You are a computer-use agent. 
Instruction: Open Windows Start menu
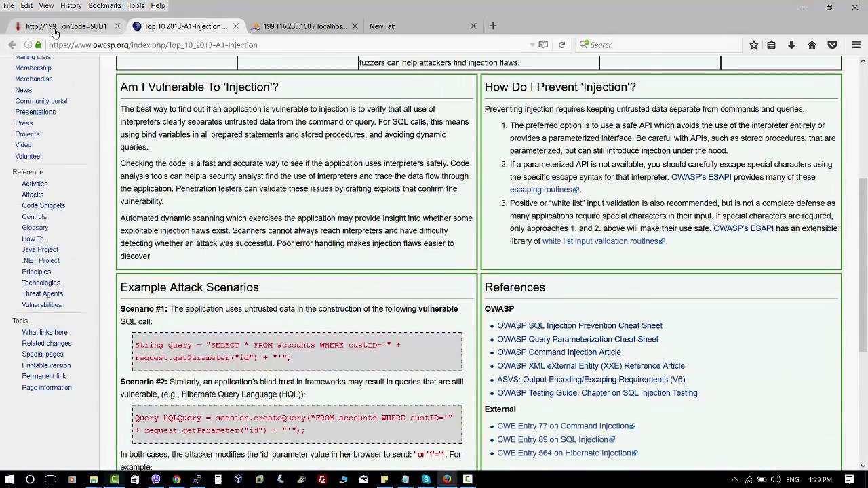[9, 479]
